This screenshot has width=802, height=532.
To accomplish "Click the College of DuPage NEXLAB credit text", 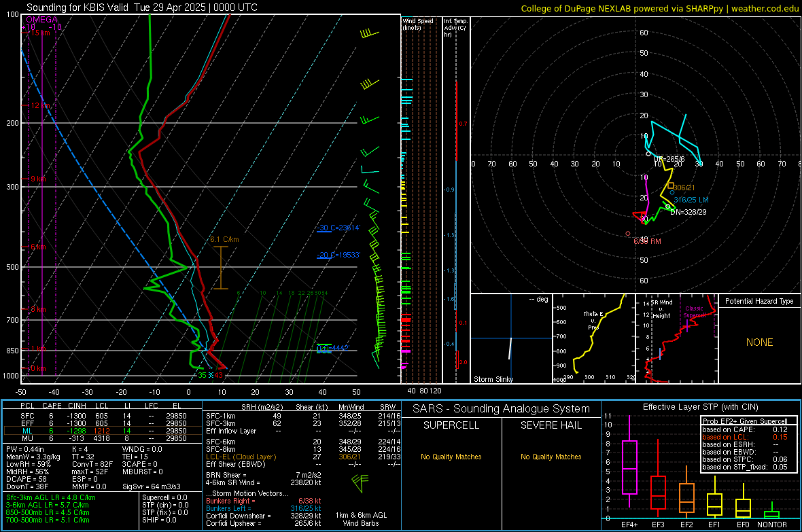I will (x=659, y=8).
